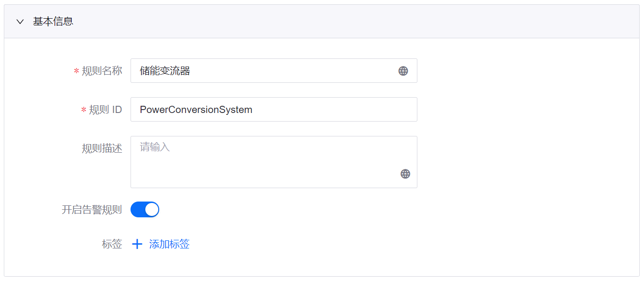Click the 基本信息 section title

(53, 22)
